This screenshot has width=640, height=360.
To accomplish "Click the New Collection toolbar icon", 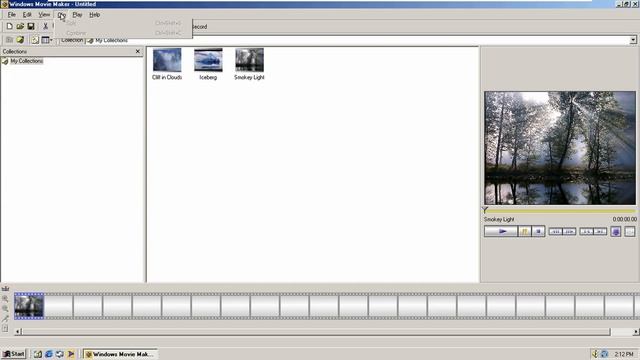I will coord(20,40).
